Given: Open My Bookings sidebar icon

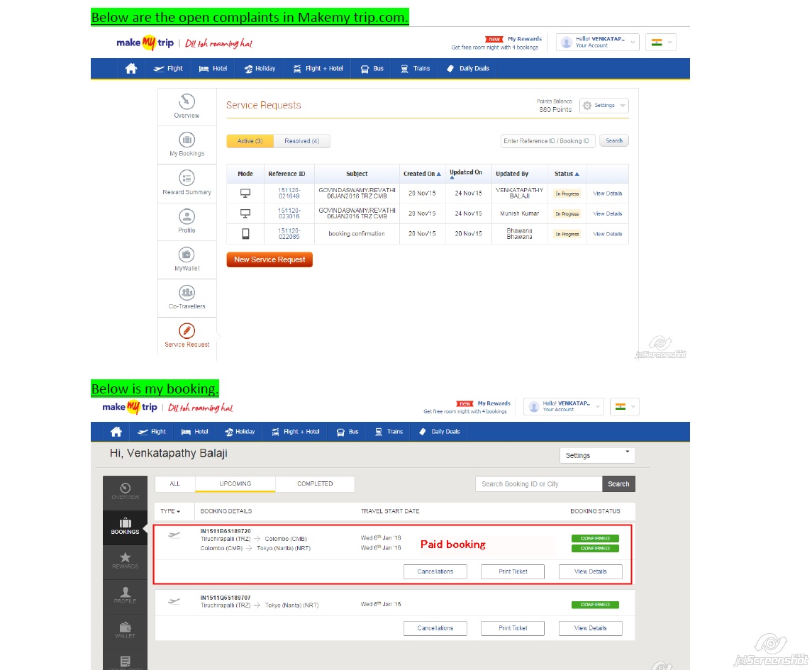Looking at the screenshot, I should 187,140.
